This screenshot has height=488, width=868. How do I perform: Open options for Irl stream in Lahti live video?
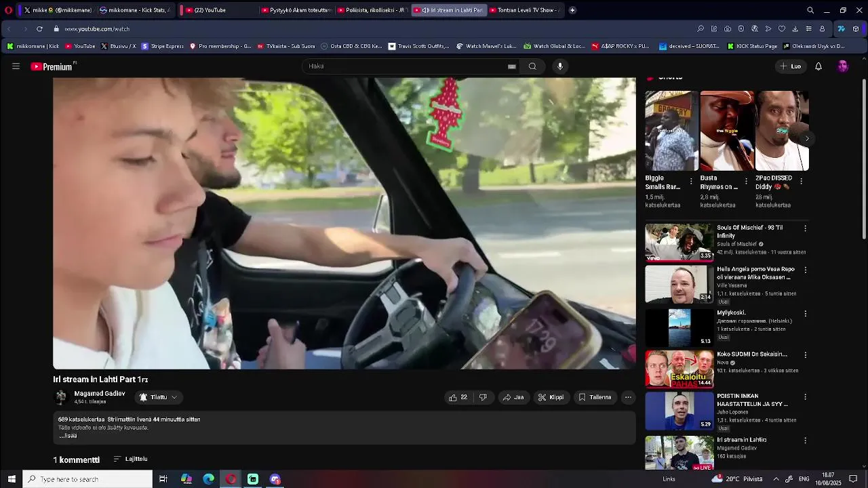[x=805, y=441]
